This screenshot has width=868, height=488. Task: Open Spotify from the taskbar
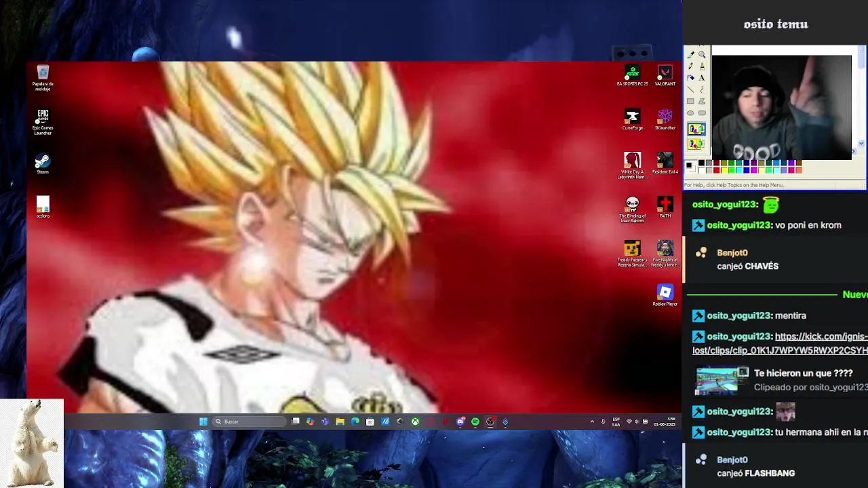475,422
